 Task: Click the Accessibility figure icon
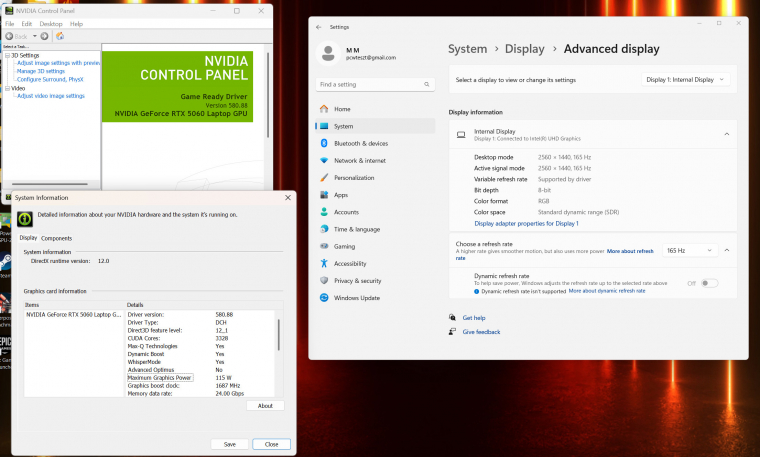[324, 264]
